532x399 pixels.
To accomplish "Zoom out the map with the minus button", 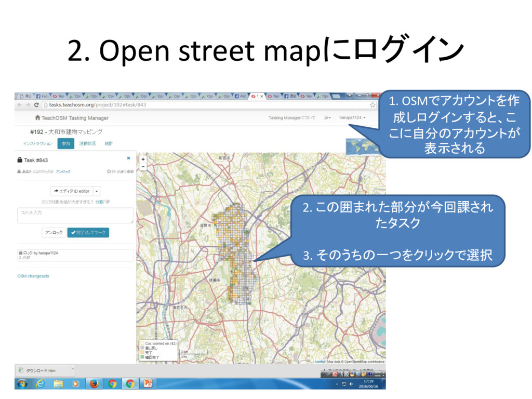I will pos(143,167).
